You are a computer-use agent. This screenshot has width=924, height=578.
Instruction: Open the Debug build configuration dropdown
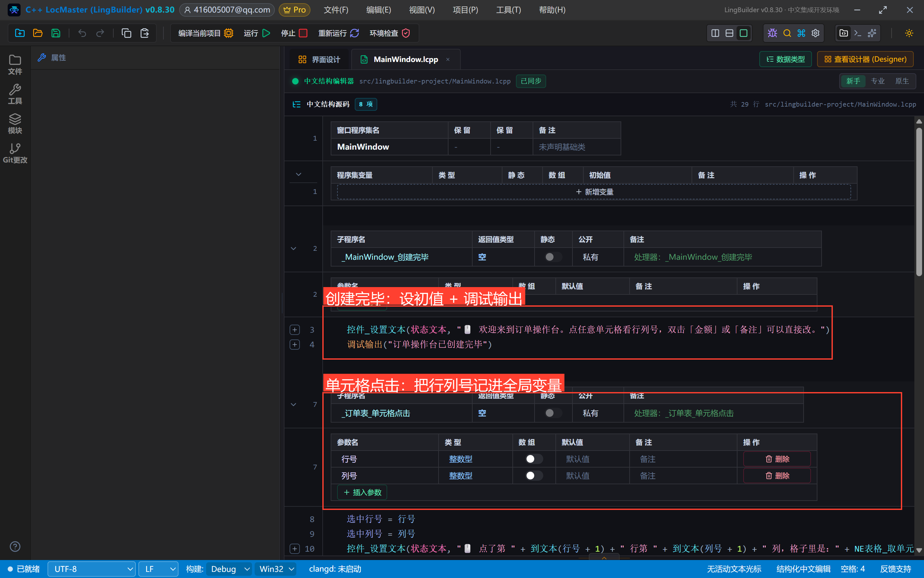tap(229, 569)
